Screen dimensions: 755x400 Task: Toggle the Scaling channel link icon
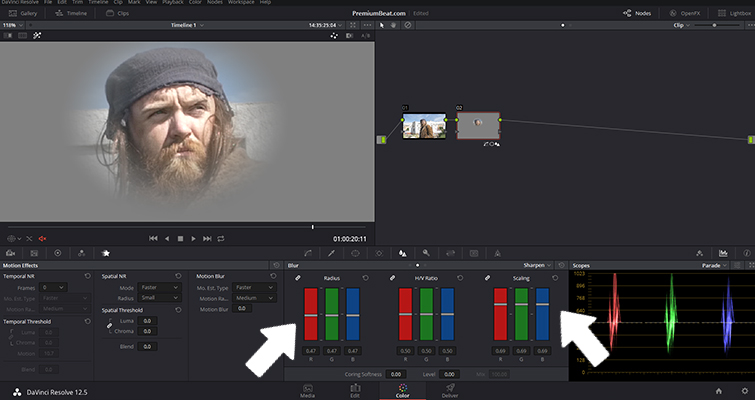pos(487,277)
